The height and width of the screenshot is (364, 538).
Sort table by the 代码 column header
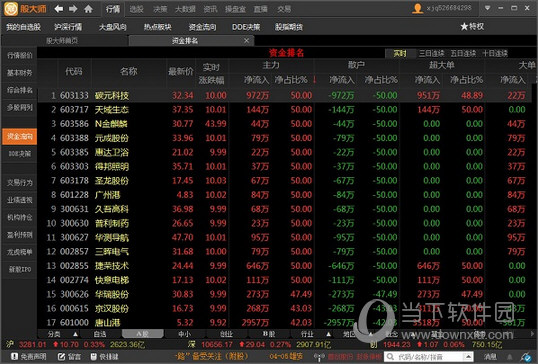74,71
